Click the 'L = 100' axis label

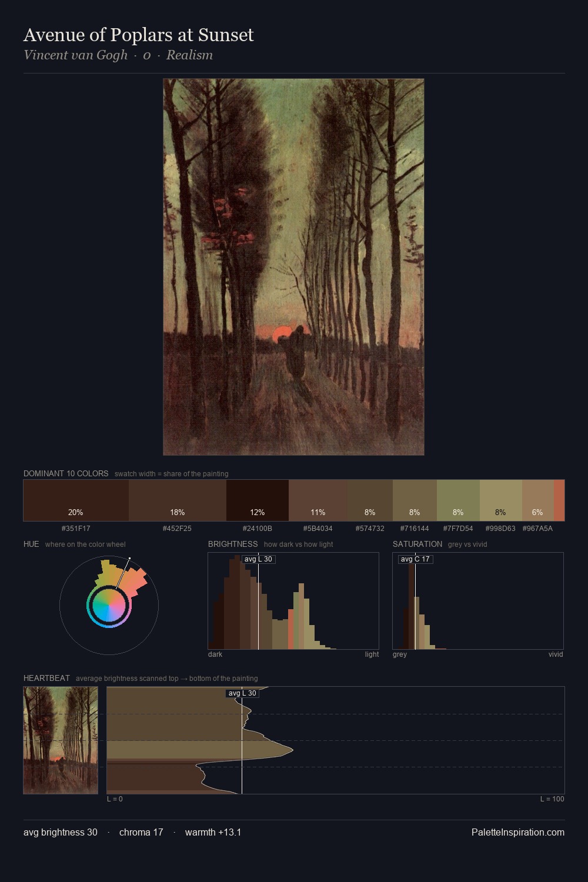552,799
